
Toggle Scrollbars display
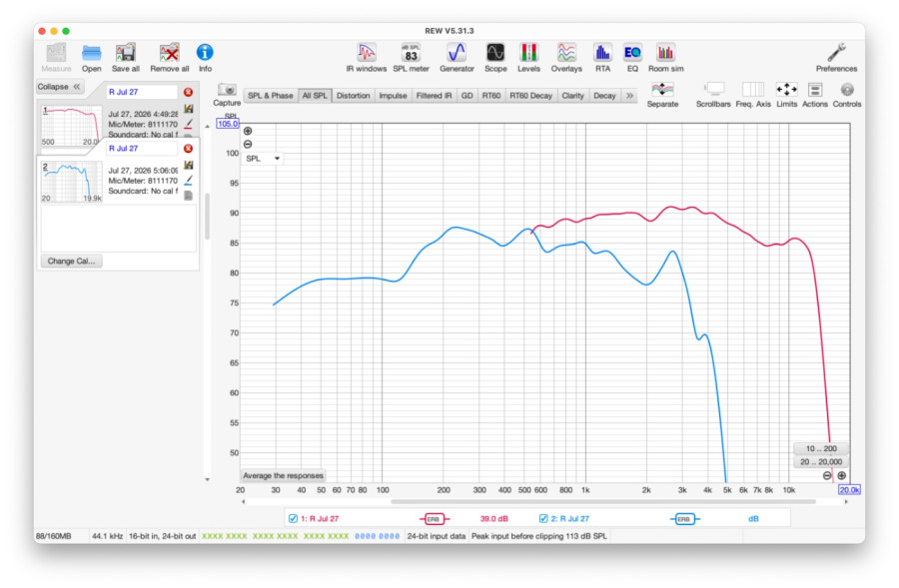point(713,95)
